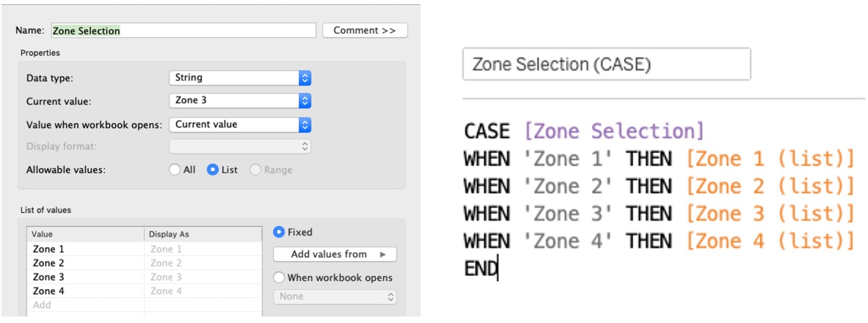Open the Data type String dropdown
This screenshot has height=323, width=868.
click(240, 78)
